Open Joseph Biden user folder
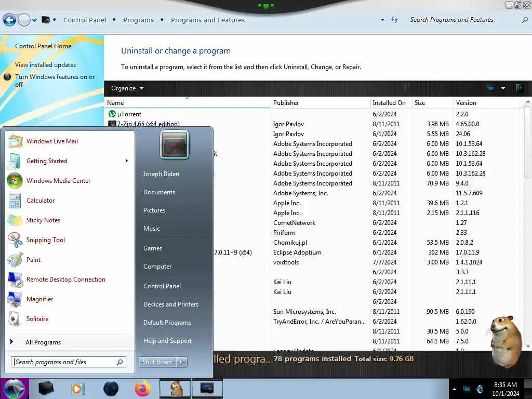The image size is (532, 399). pos(161,174)
